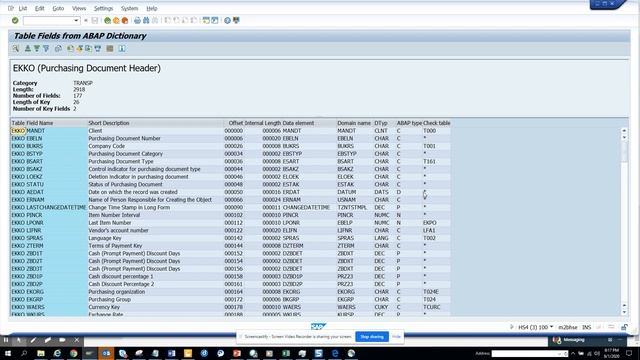Click "Vendor's account number" description
The image size is (640, 360).
click(118, 231)
